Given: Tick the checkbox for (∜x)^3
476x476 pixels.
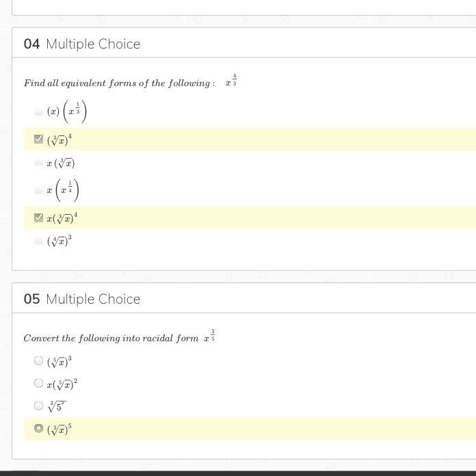Looking at the screenshot, I should point(38,241).
